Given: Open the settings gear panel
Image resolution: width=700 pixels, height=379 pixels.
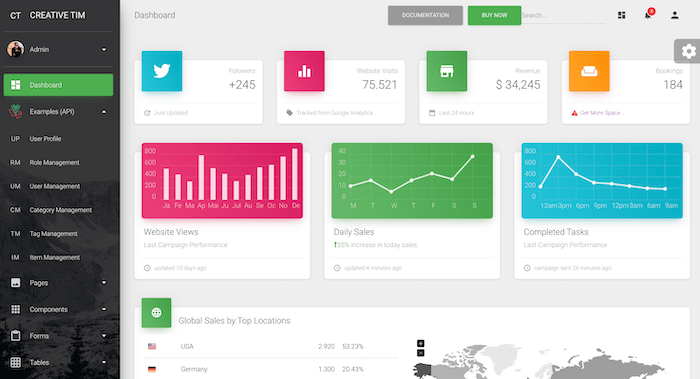Looking at the screenshot, I should (688, 51).
